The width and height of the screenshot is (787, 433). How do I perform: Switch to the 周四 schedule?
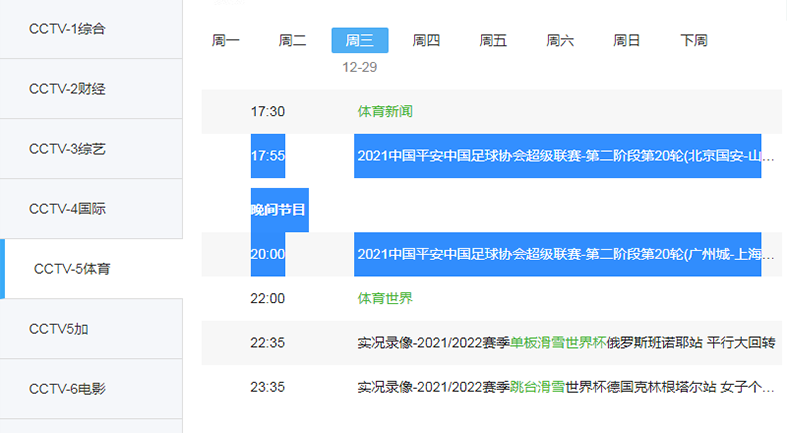point(427,40)
